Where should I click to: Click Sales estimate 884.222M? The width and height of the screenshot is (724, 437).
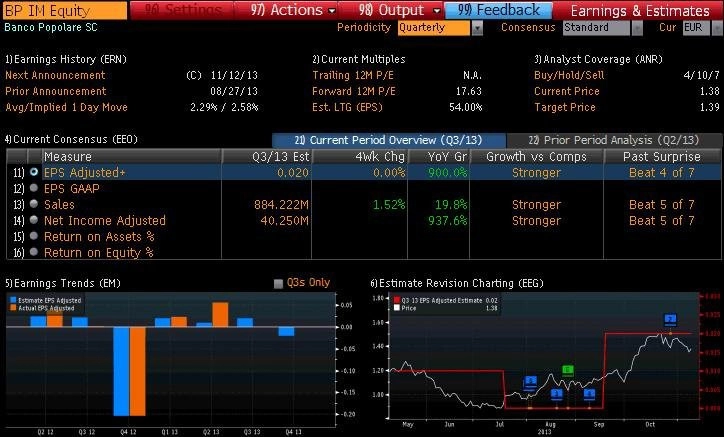point(281,204)
